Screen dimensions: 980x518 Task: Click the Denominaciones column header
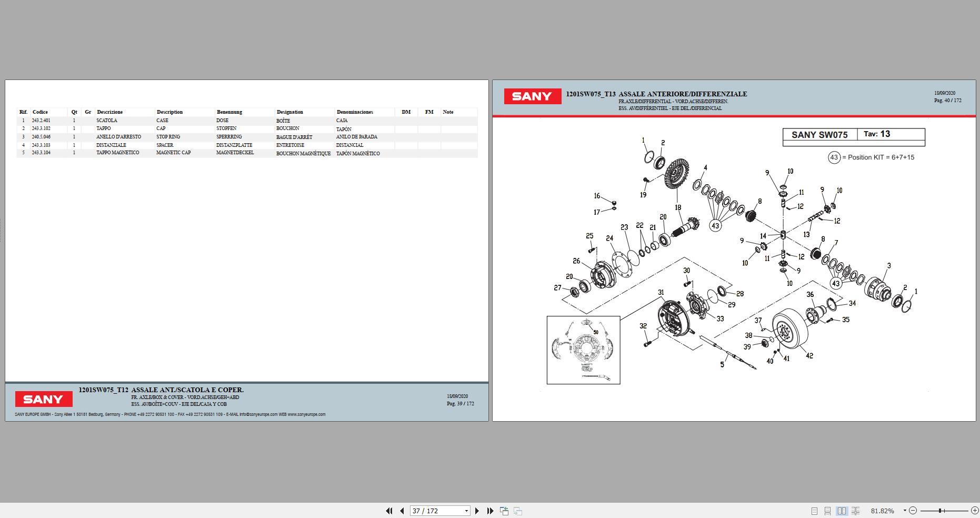tap(355, 112)
